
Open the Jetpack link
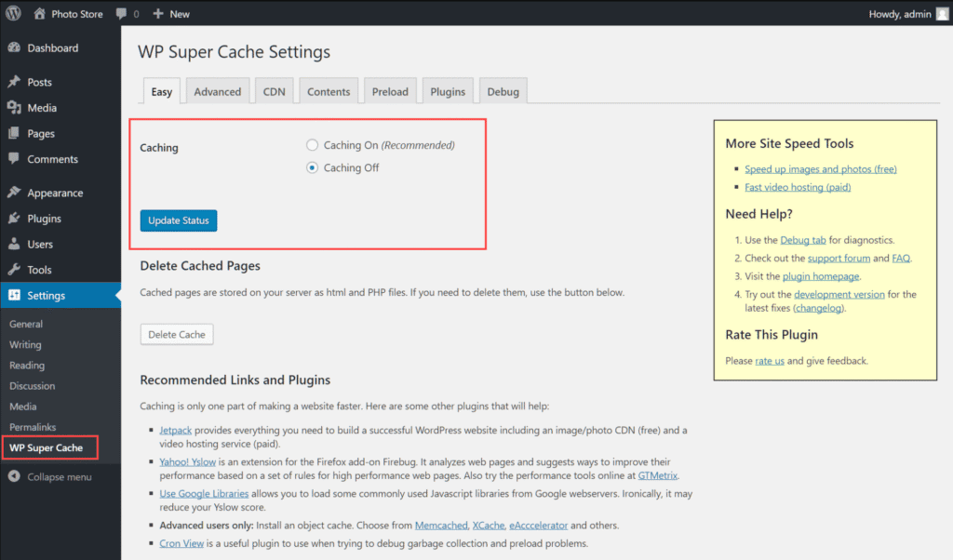point(174,431)
